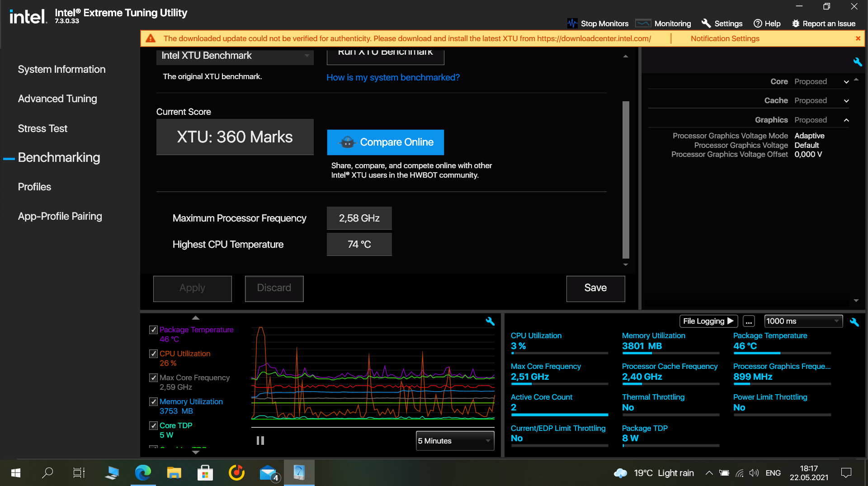Click wrench icon in proposed settings panel

857,62
